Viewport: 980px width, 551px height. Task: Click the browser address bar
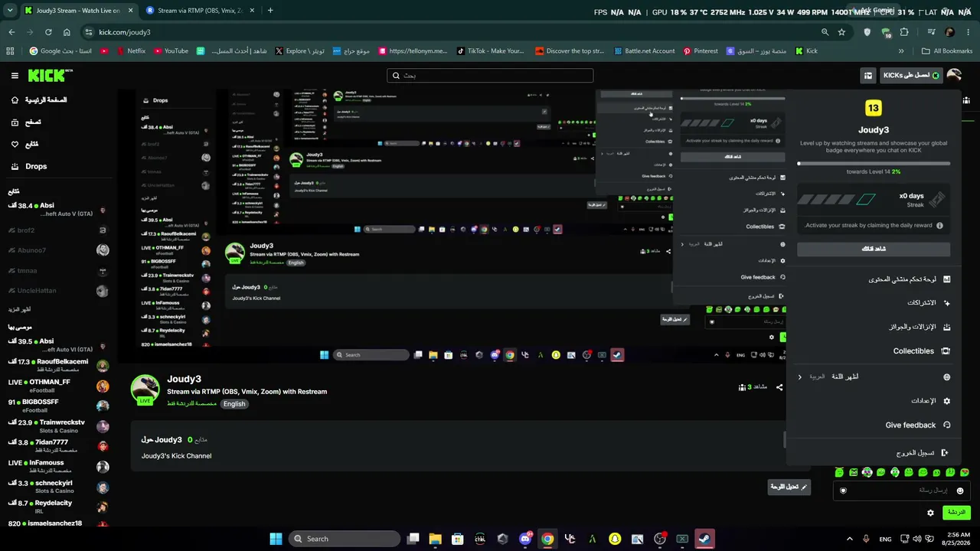click(x=452, y=32)
